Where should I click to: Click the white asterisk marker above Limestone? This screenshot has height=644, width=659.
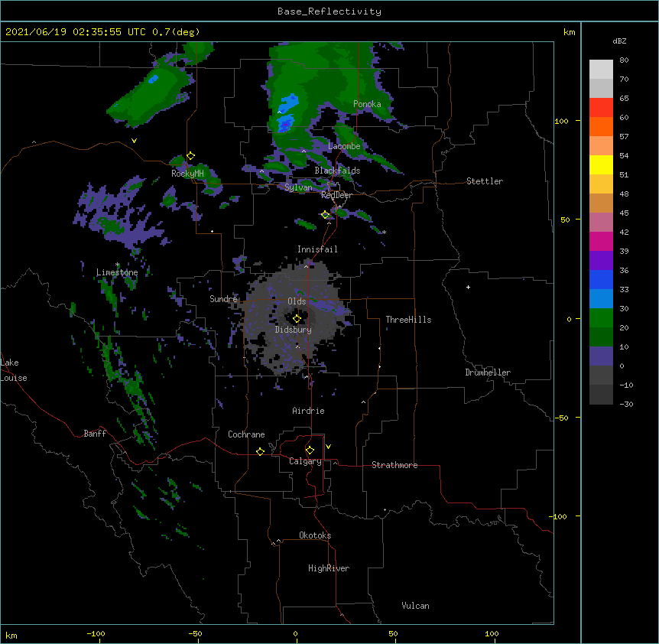(117, 265)
